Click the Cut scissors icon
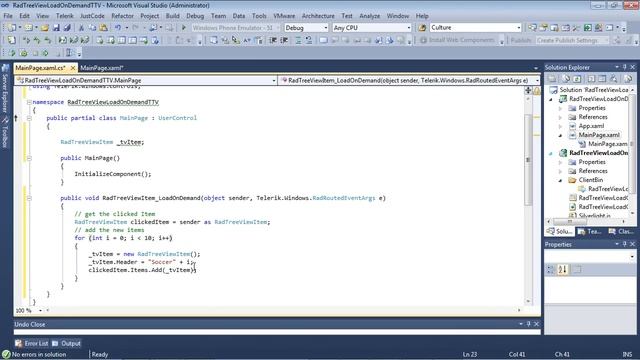The width and height of the screenshot is (640, 360). [81, 28]
